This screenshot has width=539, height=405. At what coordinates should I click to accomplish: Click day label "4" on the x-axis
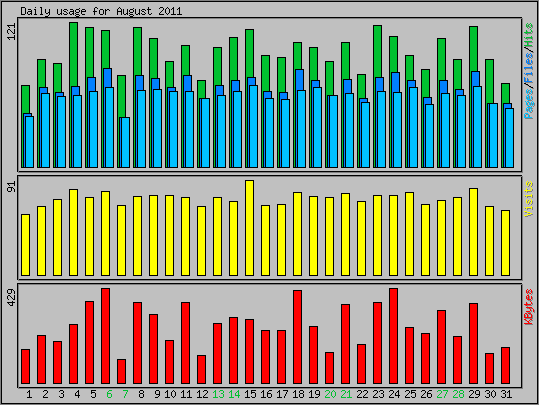click(x=77, y=394)
